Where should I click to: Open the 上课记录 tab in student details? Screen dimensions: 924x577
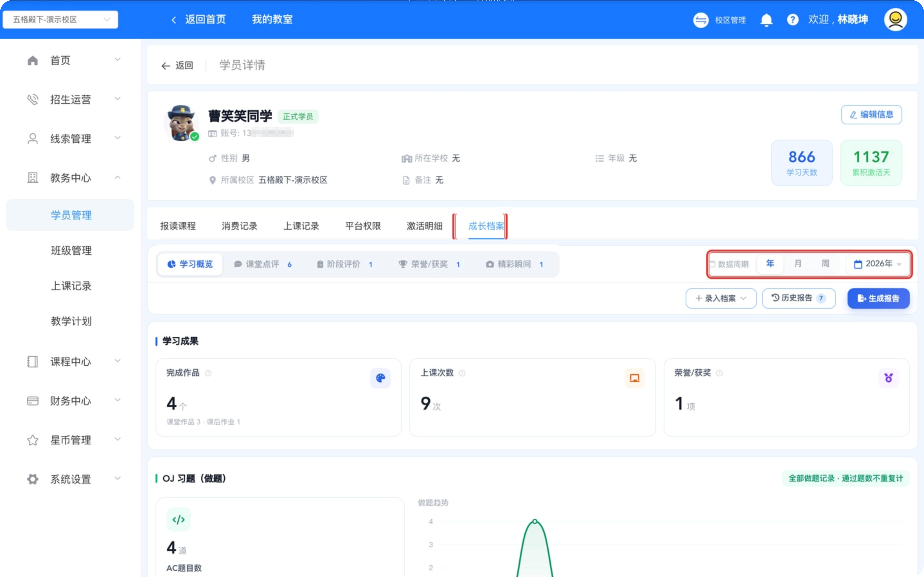pyautogui.click(x=301, y=226)
